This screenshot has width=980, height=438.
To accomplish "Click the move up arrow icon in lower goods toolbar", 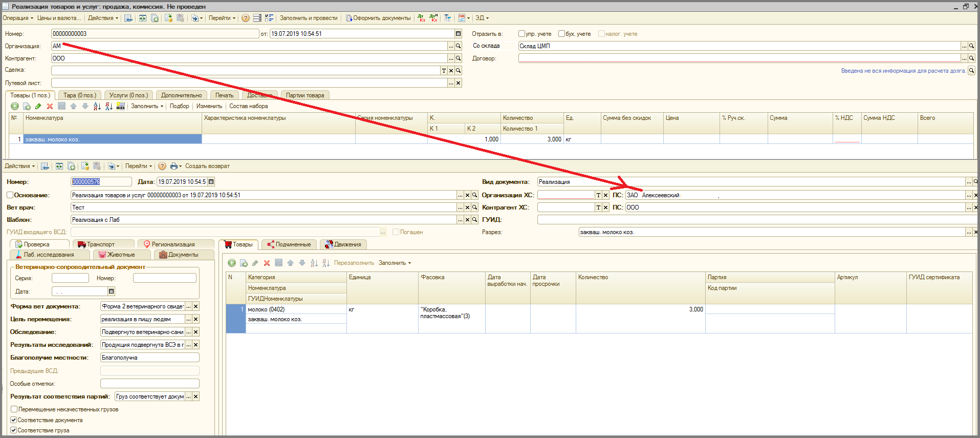I will pos(290,263).
